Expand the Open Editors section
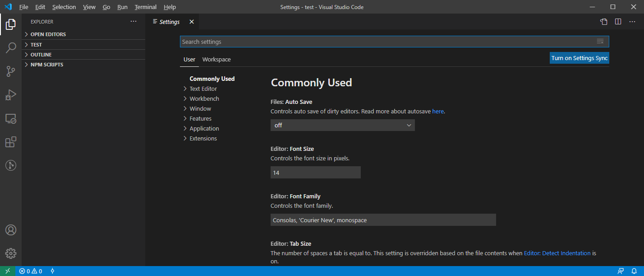Viewport: 644px width, 276px height. tap(83, 34)
